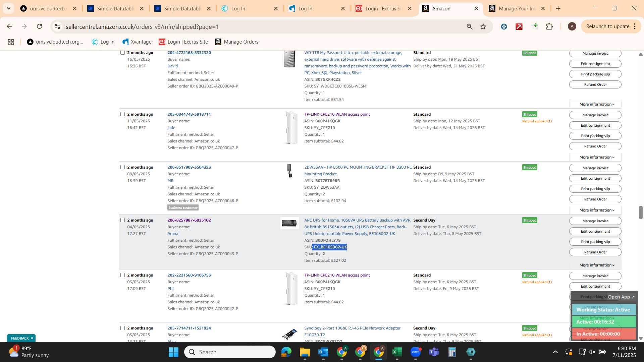Reload the page with refresh icon
The width and height of the screenshot is (644, 362).
(x=40, y=26)
